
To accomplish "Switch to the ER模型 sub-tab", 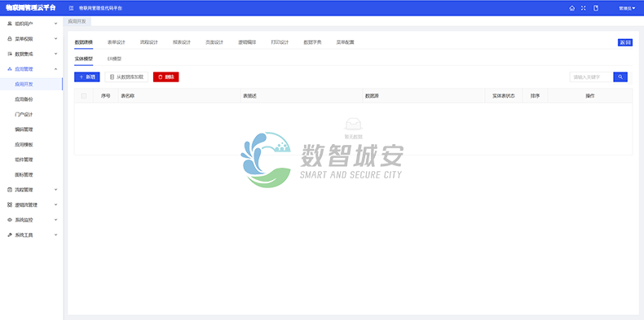I will point(115,59).
